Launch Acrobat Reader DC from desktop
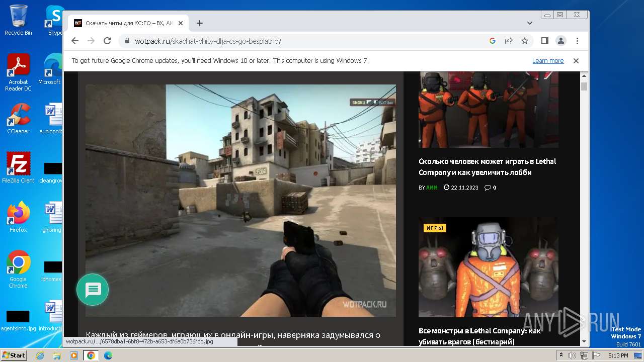The width and height of the screenshot is (644, 362). 18,72
